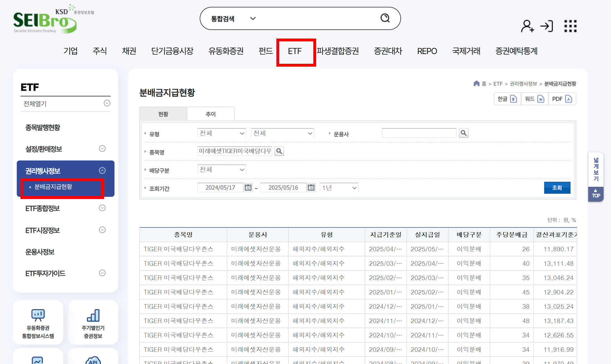Click the 권리행사정보 breadcrumb link
611x364 pixels.
point(524,84)
